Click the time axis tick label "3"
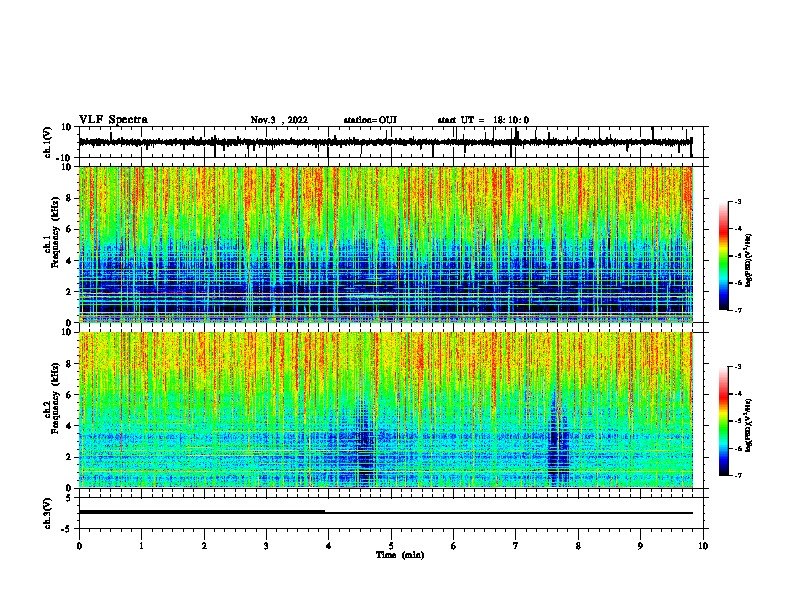 pyautogui.click(x=266, y=546)
